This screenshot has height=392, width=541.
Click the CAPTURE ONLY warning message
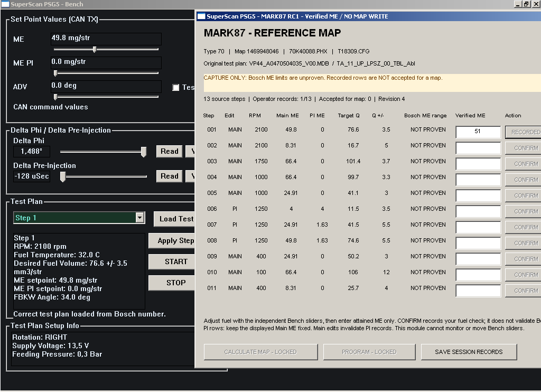pyautogui.click(x=323, y=78)
